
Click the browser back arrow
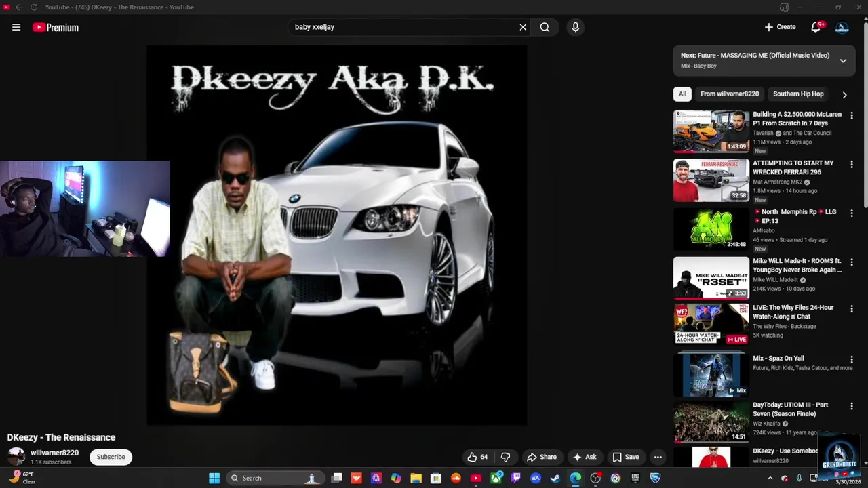tap(19, 7)
